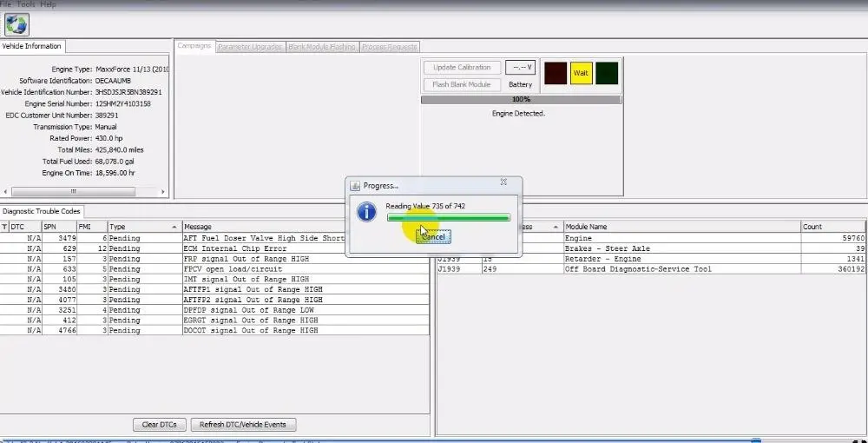Click the yellow Wait status indicator

(x=582, y=73)
